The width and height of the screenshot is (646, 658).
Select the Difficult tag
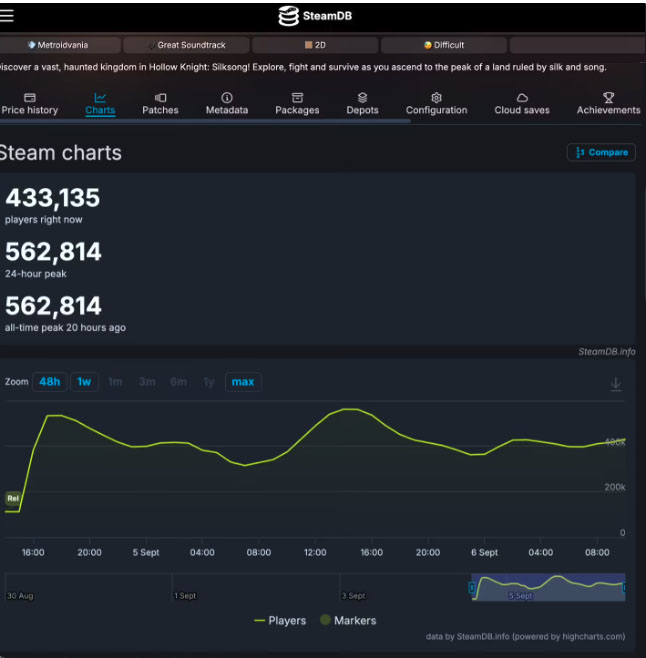pyautogui.click(x=444, y=45)
